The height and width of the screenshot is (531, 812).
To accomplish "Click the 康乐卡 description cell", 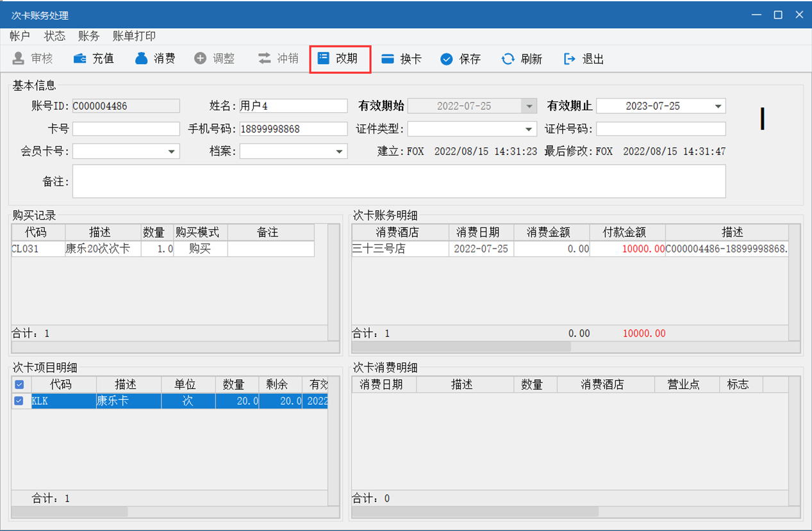I will [129, 401].
